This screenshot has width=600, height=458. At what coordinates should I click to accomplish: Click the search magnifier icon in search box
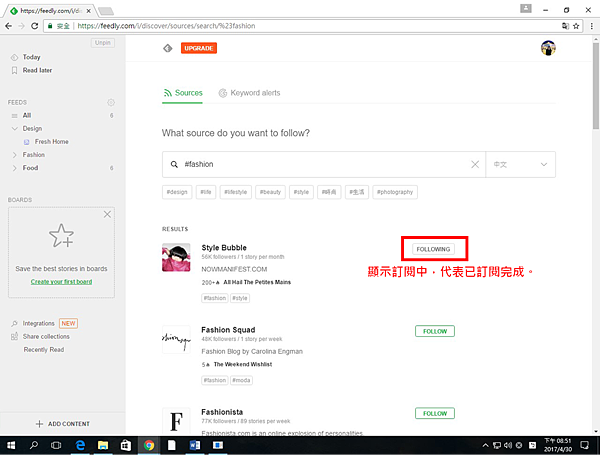click(174, 165)
